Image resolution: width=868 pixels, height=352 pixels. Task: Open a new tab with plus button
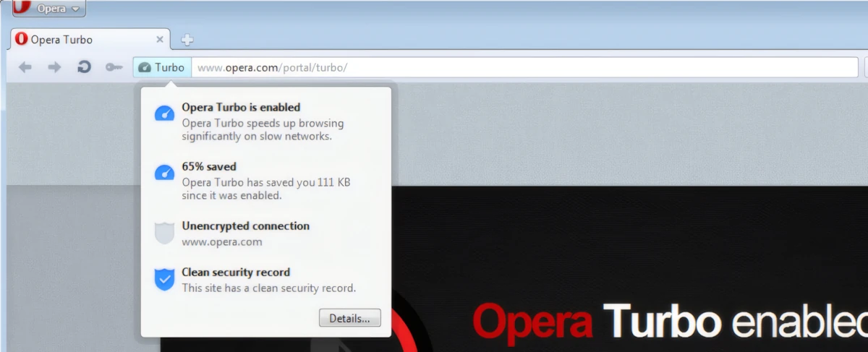coord(187,40)
